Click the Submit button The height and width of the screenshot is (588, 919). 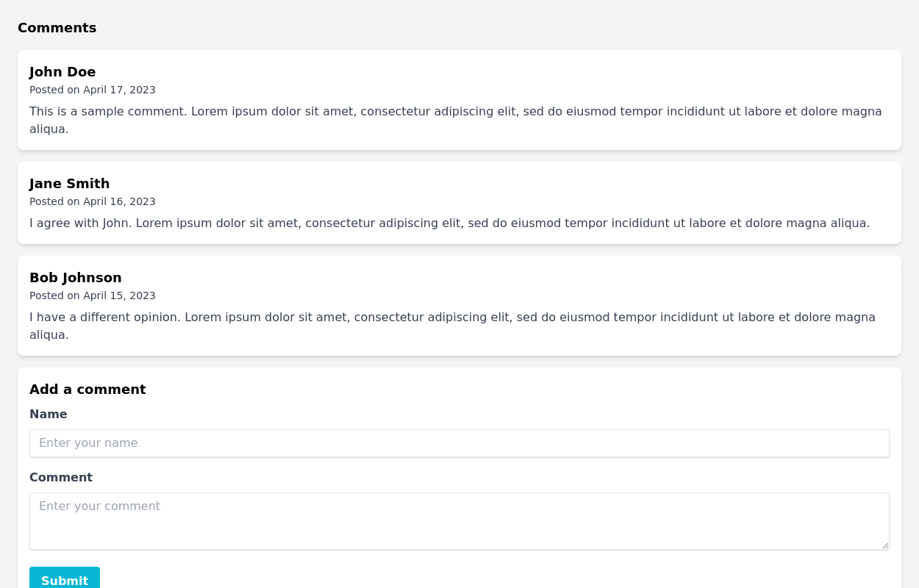coord(65,579)
